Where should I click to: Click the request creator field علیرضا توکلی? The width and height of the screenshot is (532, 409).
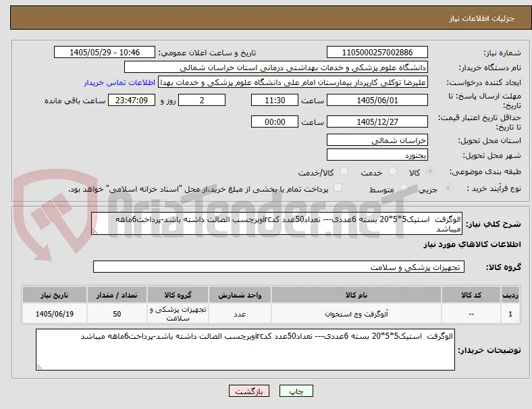(293, 82)
